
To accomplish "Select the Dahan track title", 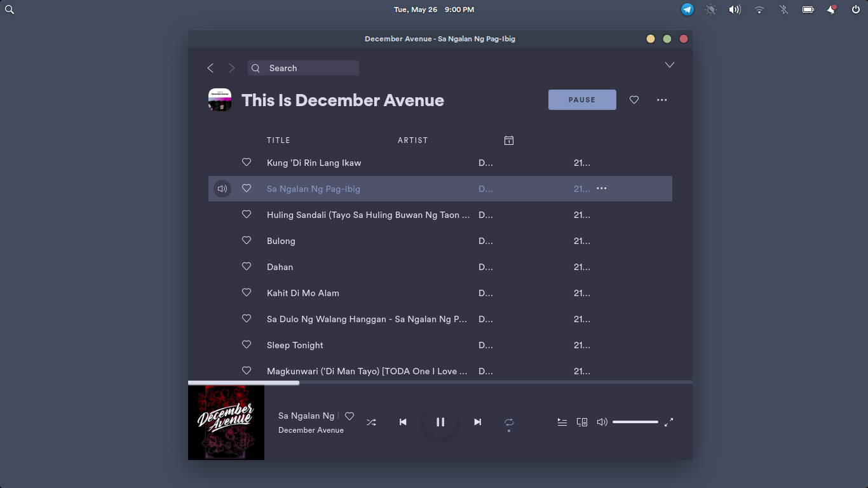I will [x=280, y=268].
